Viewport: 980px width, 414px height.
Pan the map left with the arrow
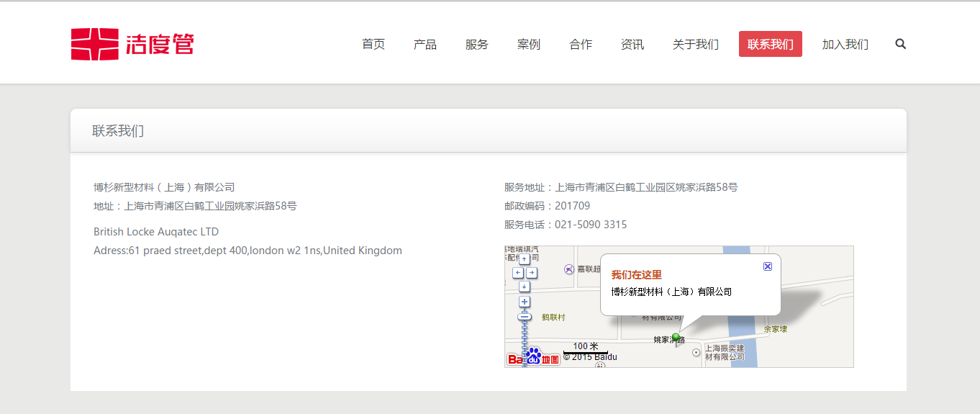coord(517,273)
